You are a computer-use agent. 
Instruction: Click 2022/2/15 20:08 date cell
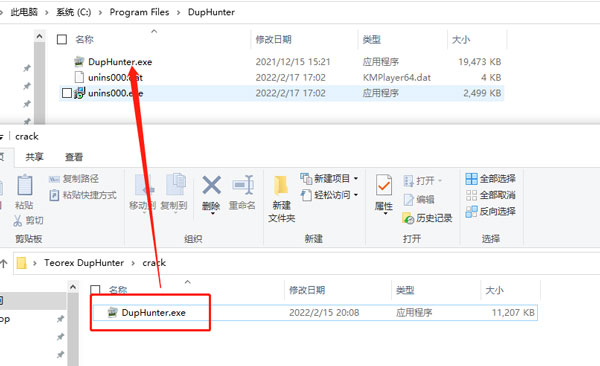(324, 313)
